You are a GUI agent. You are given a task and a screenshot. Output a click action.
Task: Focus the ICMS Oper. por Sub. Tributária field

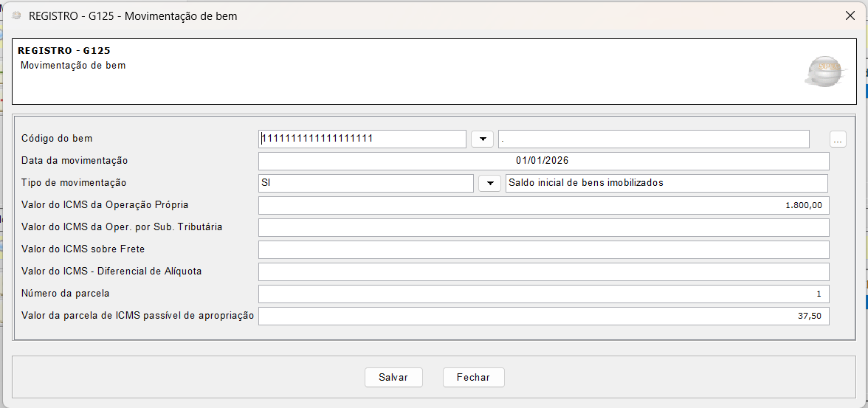[x=543, y=227]
